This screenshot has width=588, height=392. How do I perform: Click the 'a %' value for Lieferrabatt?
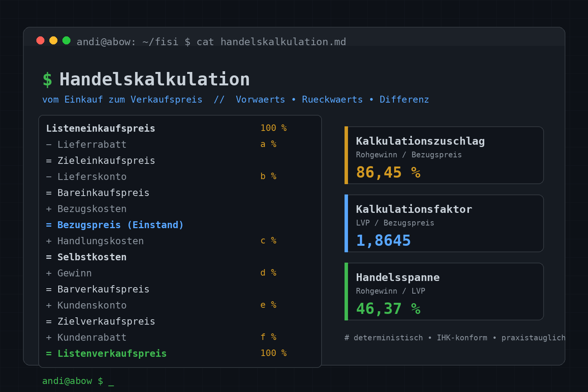coord(268,144)
